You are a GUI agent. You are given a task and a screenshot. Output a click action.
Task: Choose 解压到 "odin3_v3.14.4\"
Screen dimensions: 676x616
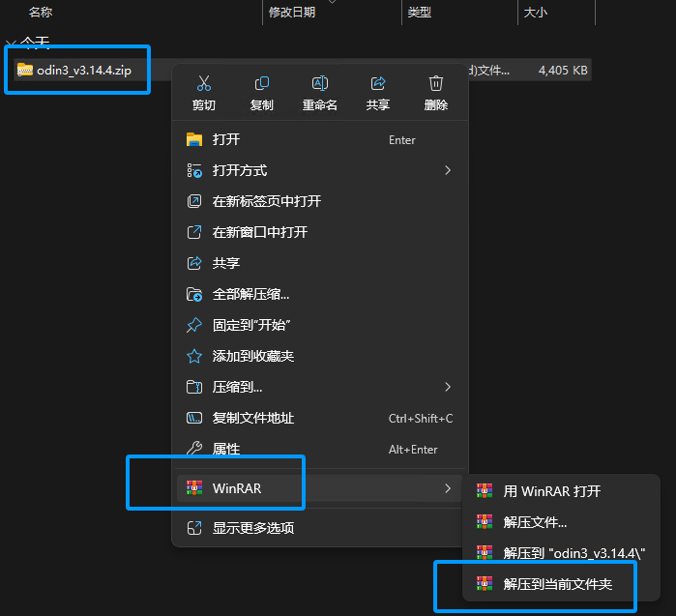pyautogui.click(x=561, y=553)
